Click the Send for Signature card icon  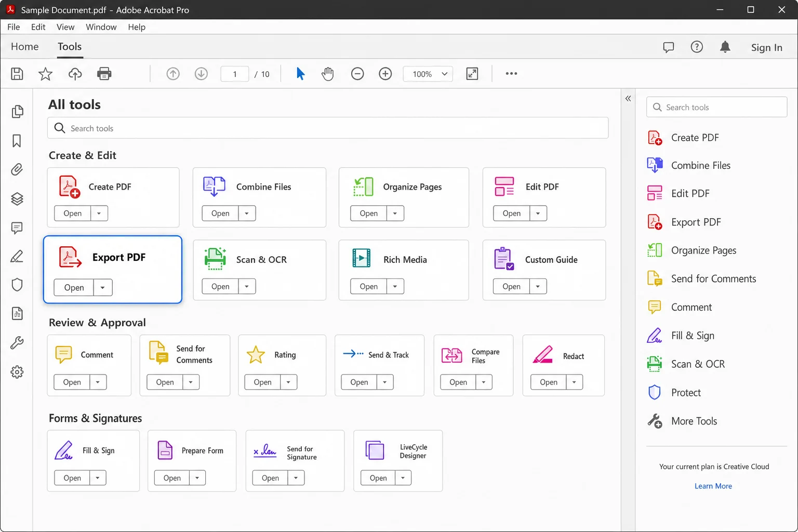click(x=265, y=450)
